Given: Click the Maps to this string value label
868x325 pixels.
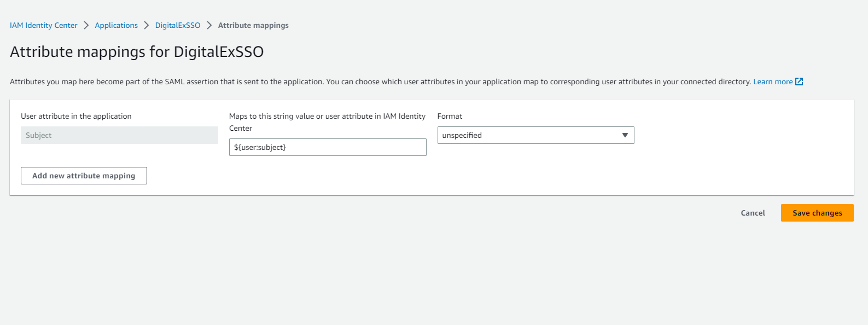Looking at the screenshot, I should click(327, 116).
